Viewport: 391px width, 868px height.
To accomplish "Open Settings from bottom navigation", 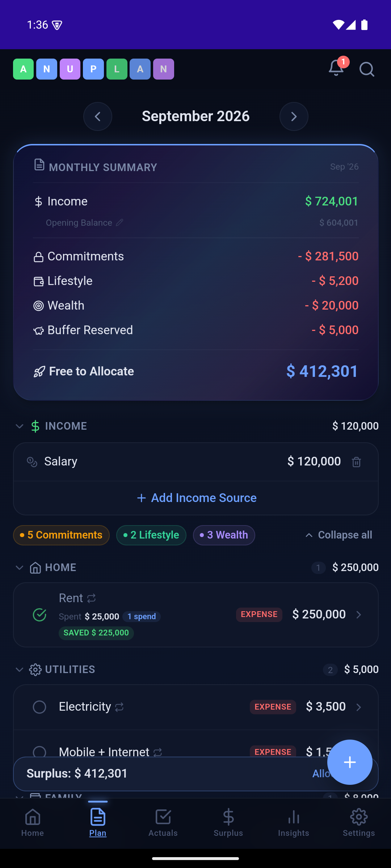I will 359,823.
